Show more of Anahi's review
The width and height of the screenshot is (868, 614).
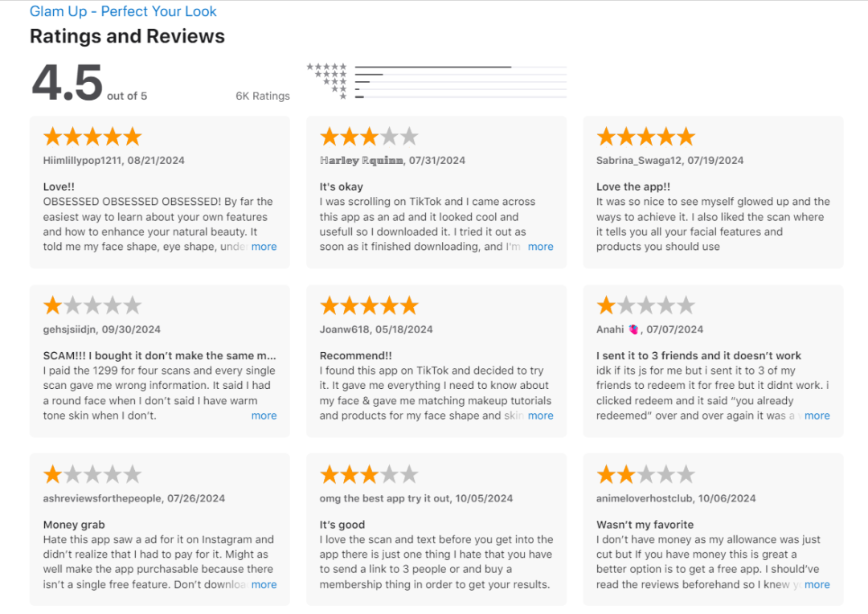click(817, 415)
